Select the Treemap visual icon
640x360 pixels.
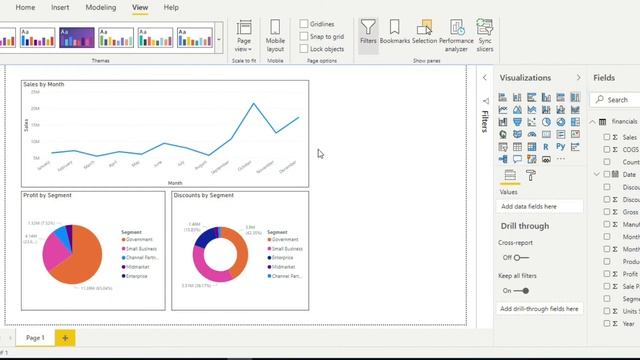(575, 122)
